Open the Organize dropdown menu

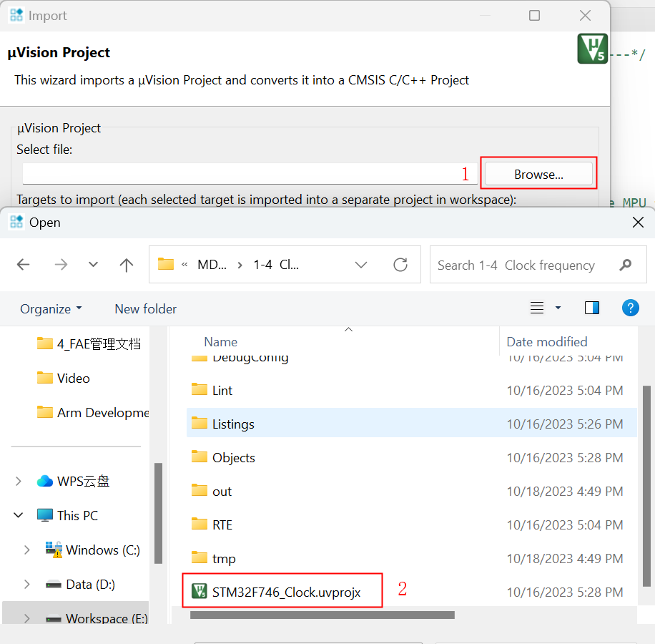coord(50,309)
